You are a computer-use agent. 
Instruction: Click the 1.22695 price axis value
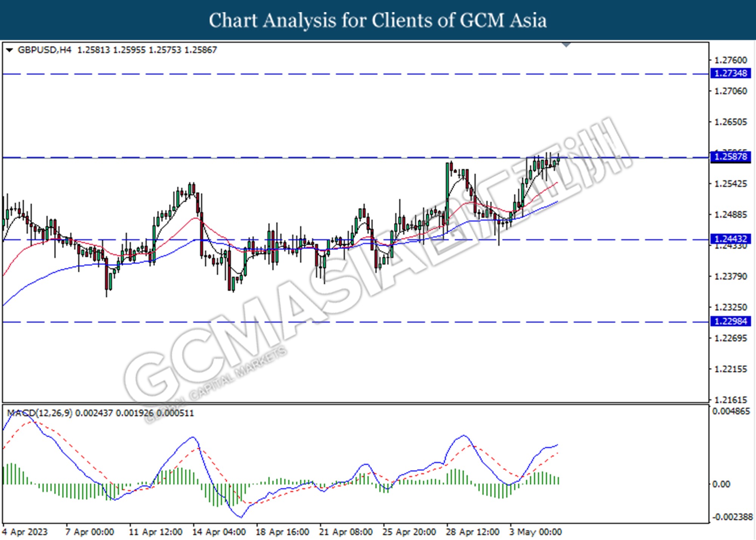pos(730,338)
